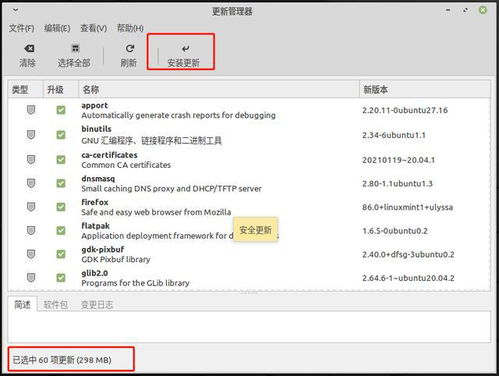This screenshot has width=499, height=376.
Task: Maximize the 更新管理器 window
Action: click(465, 10)
